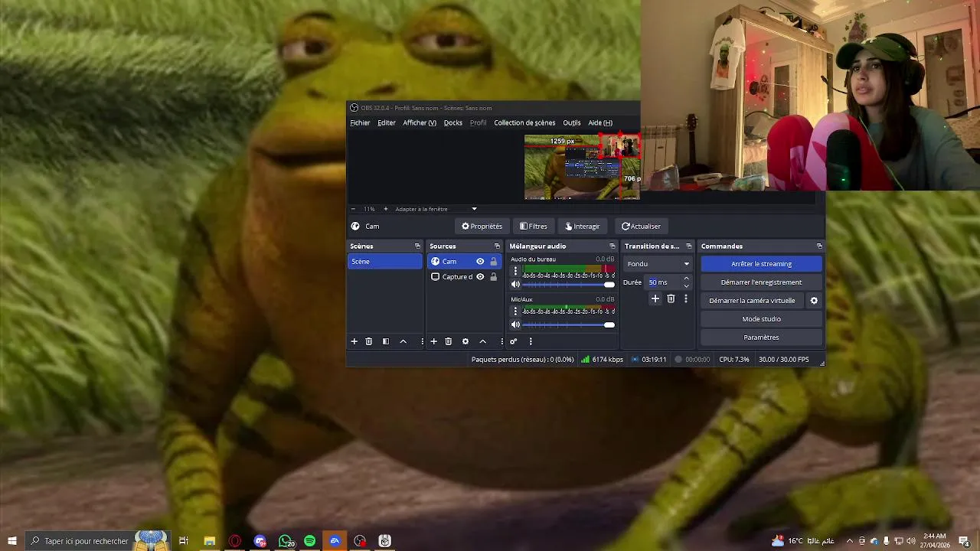980x551 pixels.
Task: Decrease the transition Durée value
Action: (x=686, y=285)
